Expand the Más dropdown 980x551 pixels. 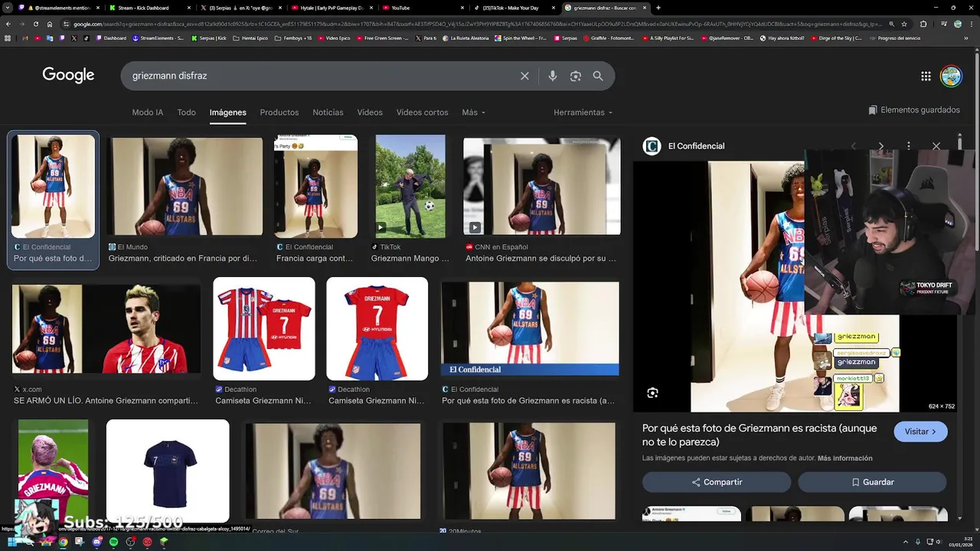point(473,112)
